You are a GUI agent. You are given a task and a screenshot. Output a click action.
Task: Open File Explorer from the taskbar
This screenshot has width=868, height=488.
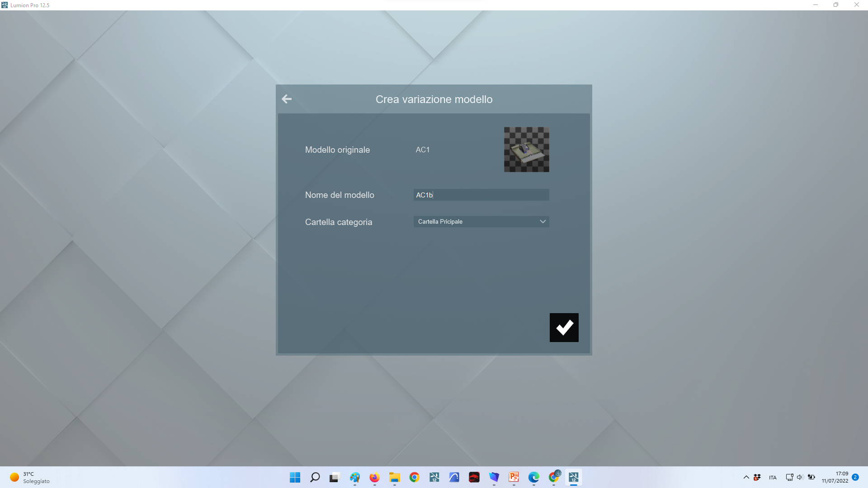pyautogui.click(x=394, y=477)
